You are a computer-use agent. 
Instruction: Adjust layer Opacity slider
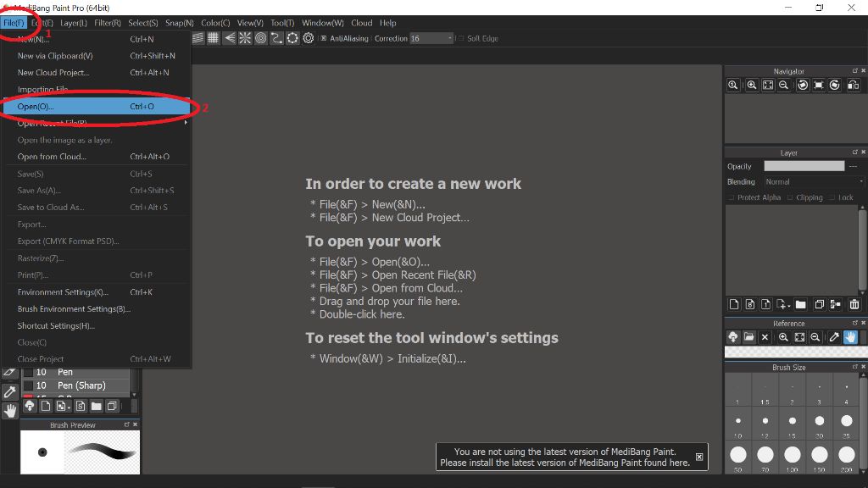804,166
